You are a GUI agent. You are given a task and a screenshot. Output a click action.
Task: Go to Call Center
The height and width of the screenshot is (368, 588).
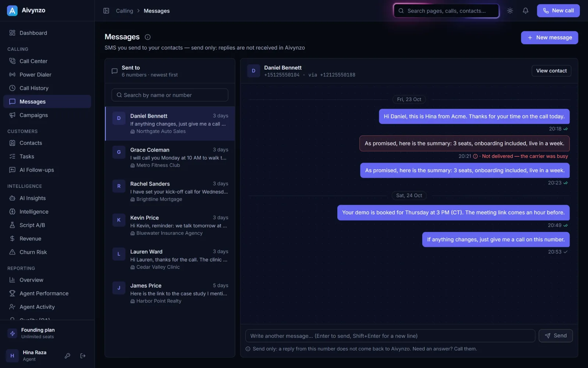click(x=47, y=61)
